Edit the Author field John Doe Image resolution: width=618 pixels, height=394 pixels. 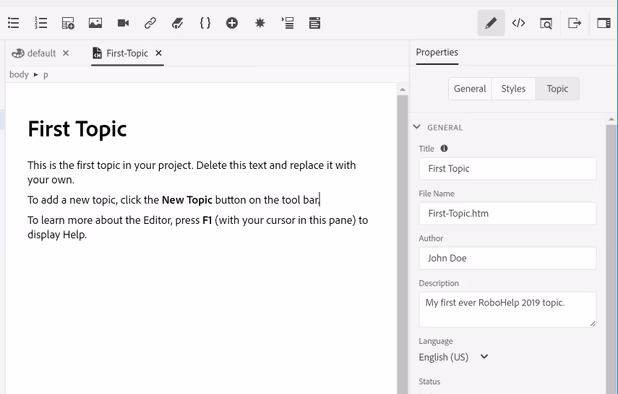pos(508,258)
